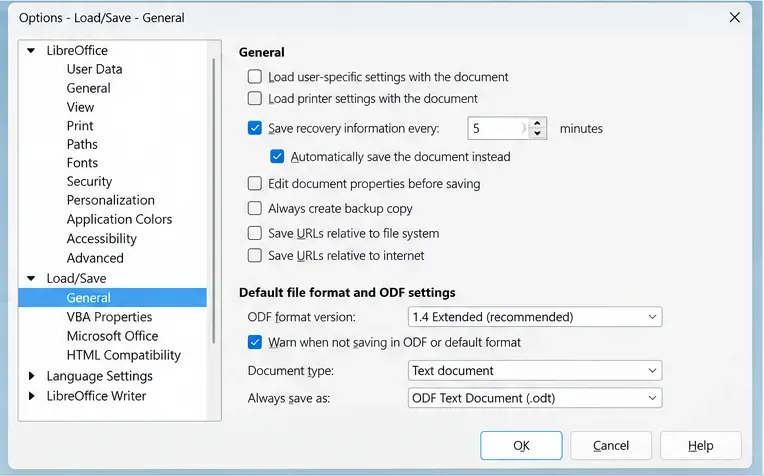Open the Advanced options page
This screenshot has width=764, height=476.
click(95, 258)
